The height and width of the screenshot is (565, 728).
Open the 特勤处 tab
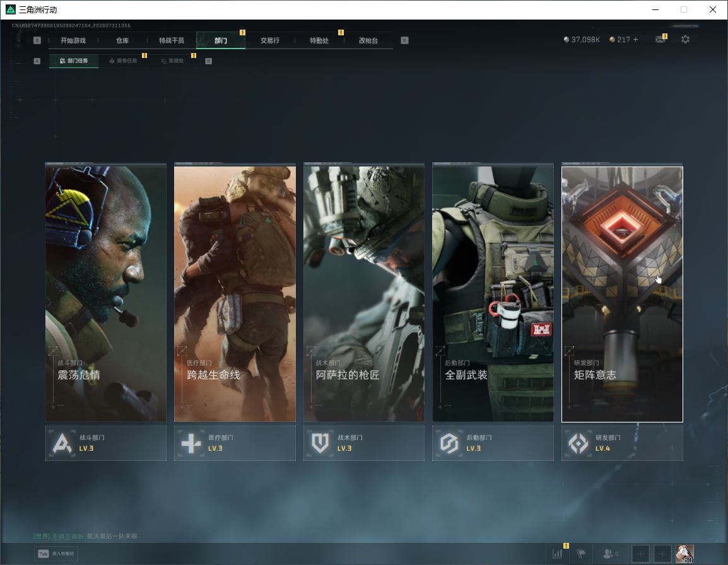[319, 40]
